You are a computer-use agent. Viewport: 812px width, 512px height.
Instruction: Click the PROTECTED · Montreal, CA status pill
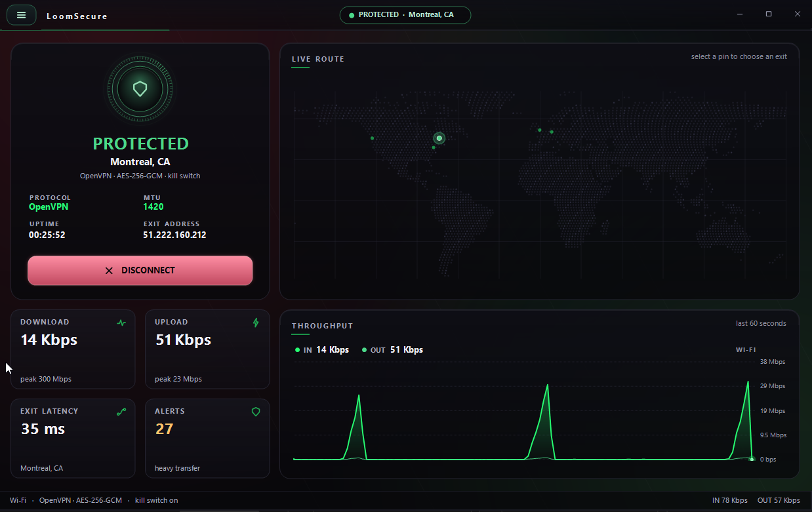405,15
